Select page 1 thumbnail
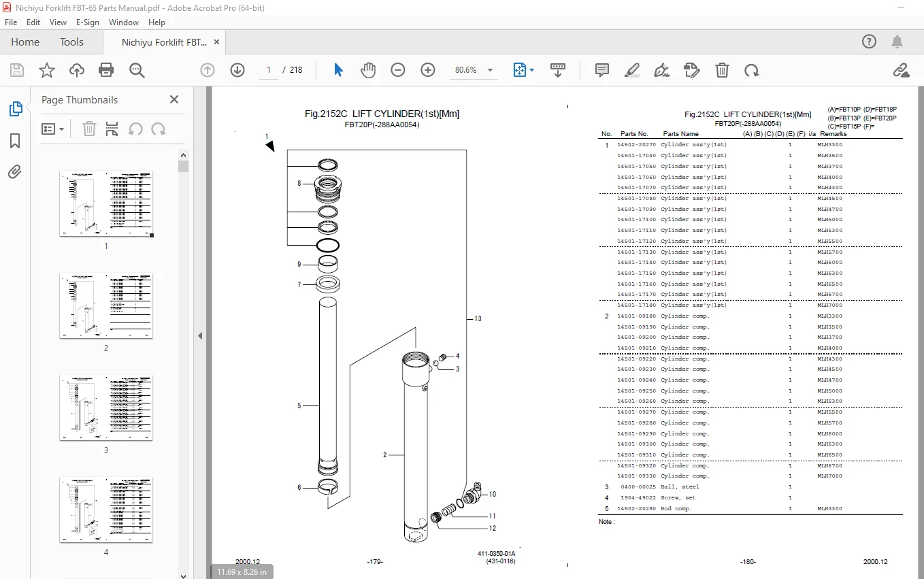Image resolution: width=924 pixels, height=579 pixels. click(106, 203)
